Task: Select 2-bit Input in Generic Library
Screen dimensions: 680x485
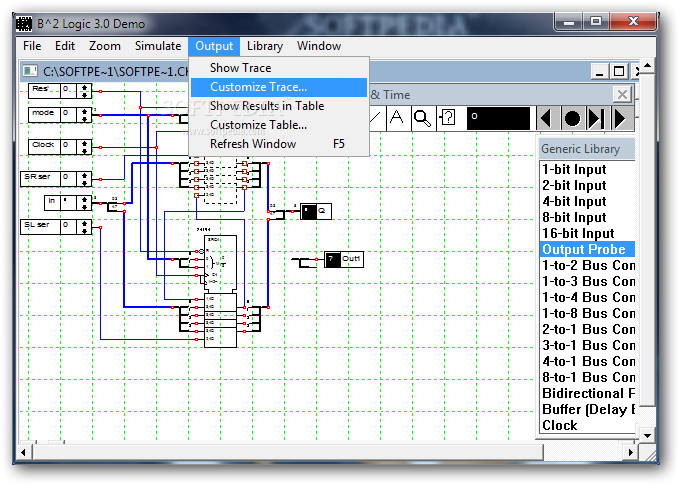Action: click(588, 185)
